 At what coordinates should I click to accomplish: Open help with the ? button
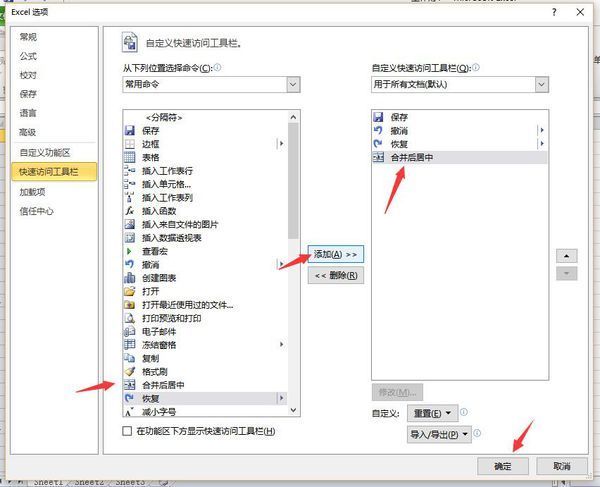coord(554,12)
